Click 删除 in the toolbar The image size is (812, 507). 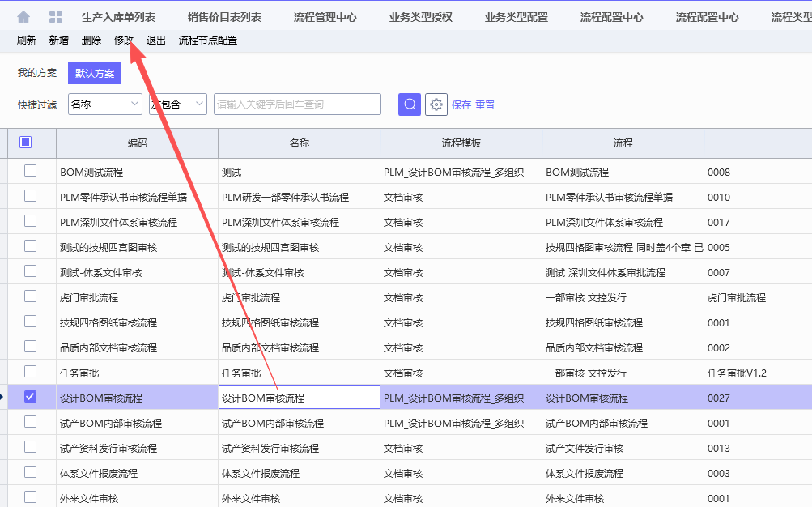coord(91,40)
